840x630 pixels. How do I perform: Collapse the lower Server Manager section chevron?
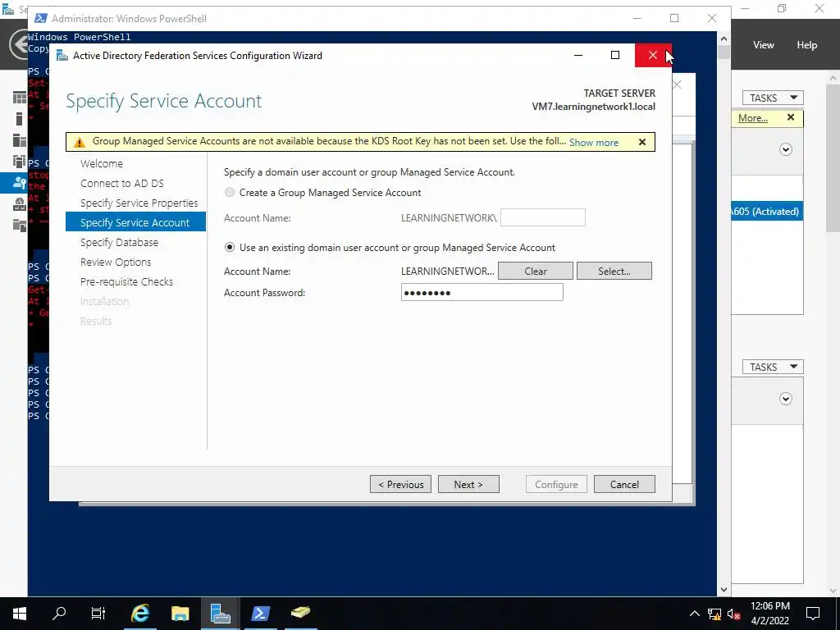(x=786, y=399)
